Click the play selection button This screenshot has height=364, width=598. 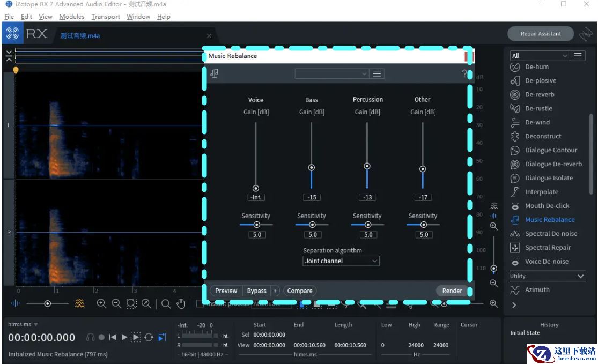point(136,337)
